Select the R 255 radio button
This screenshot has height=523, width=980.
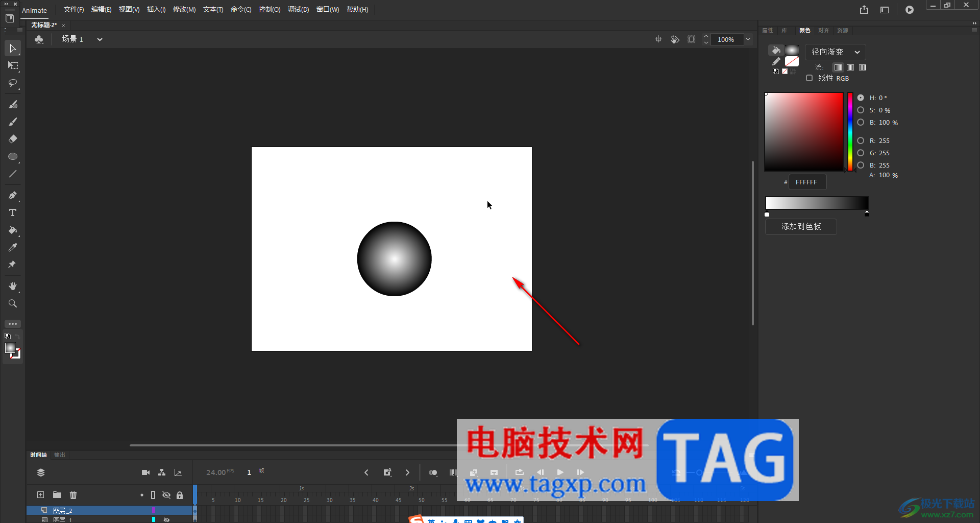click(861, 140)
